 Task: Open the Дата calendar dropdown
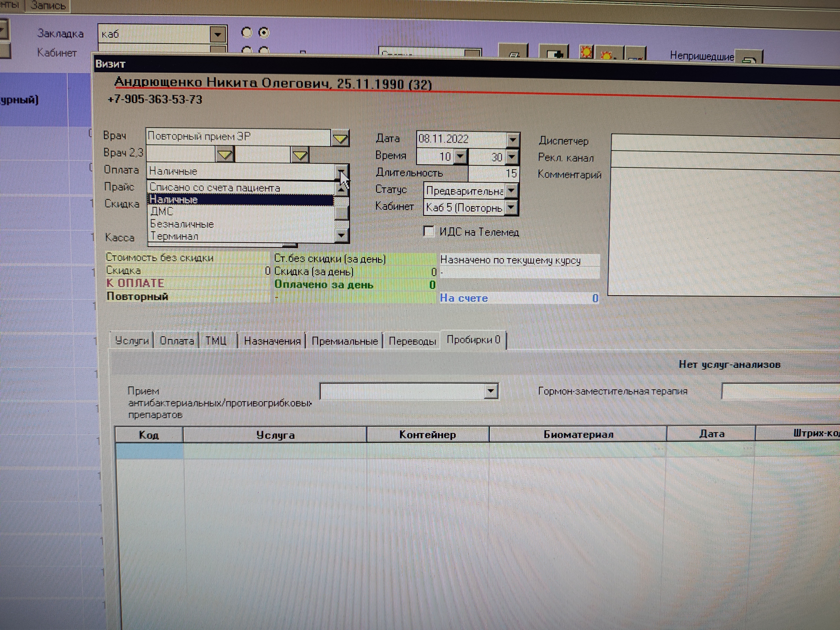(x=513, y=139)
